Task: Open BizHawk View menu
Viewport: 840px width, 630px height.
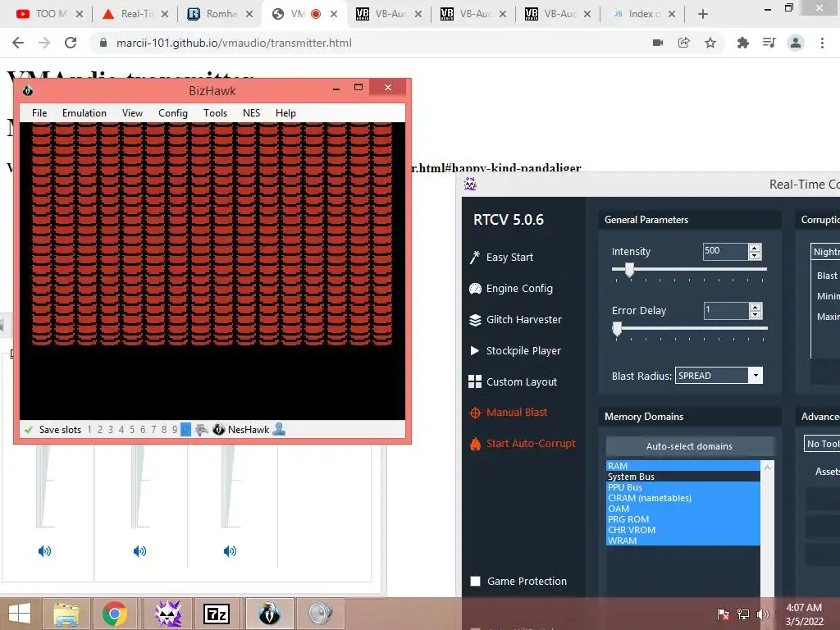Action: pyautogui.click(x=132, y=113)
